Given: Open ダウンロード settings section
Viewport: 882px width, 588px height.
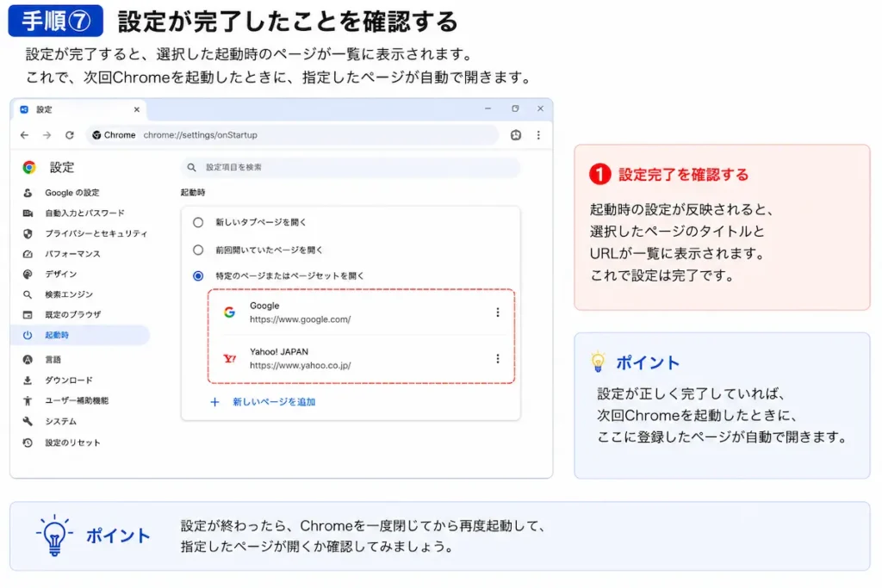Looking at the screenshot, I should coord(69,380).
